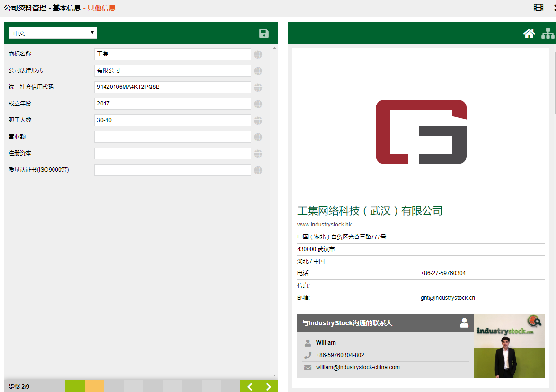Go to next step with right arrow
Viewport: 556px width, 392px height.
(x=269, y=386)
